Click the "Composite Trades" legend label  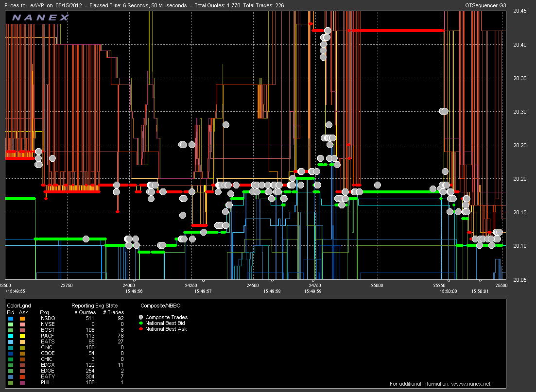[x=167, y=317]
